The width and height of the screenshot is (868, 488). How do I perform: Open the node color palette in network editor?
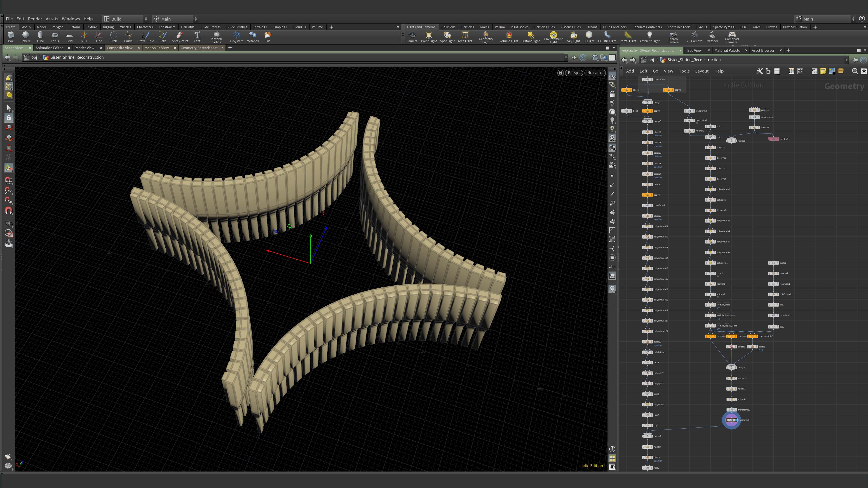coord(791,71)
